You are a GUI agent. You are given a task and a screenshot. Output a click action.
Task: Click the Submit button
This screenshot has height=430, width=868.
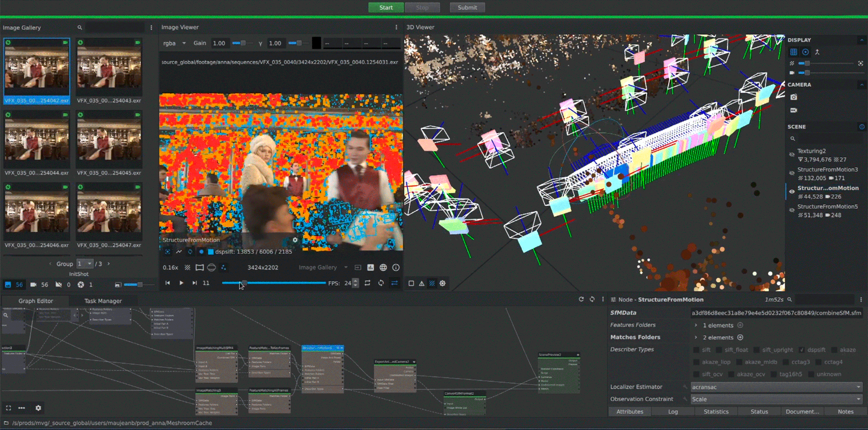467,8
